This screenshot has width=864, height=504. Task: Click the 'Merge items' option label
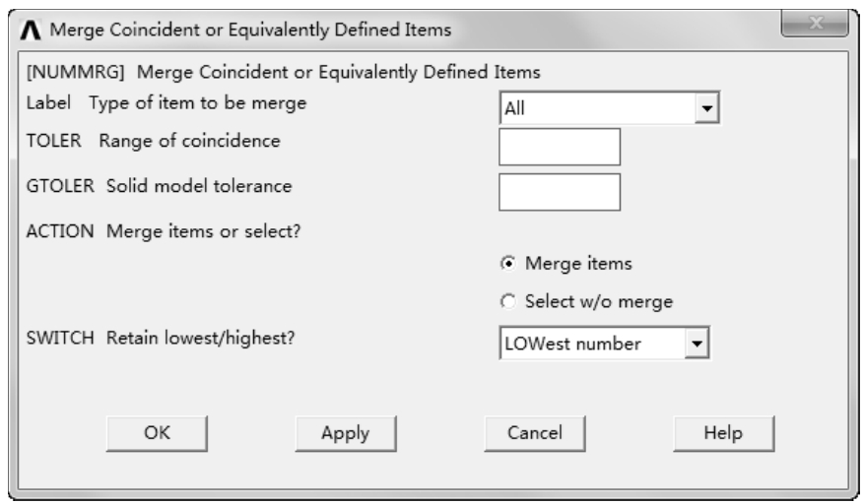tap(578, 263)
